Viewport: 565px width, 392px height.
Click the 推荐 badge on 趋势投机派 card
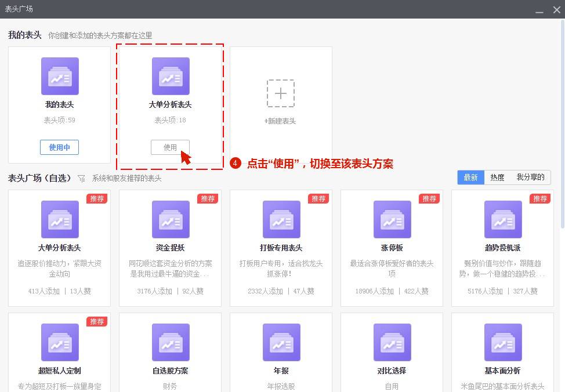point(540,199)
